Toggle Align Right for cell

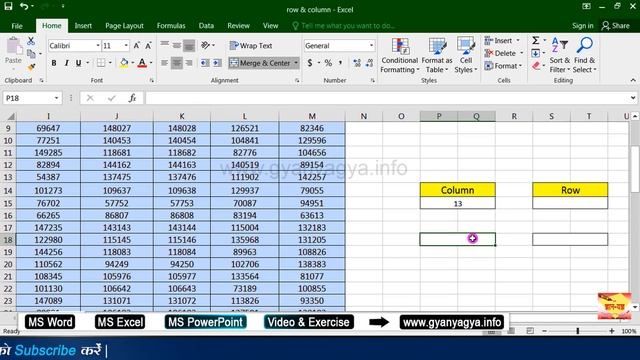pos(189,63)
